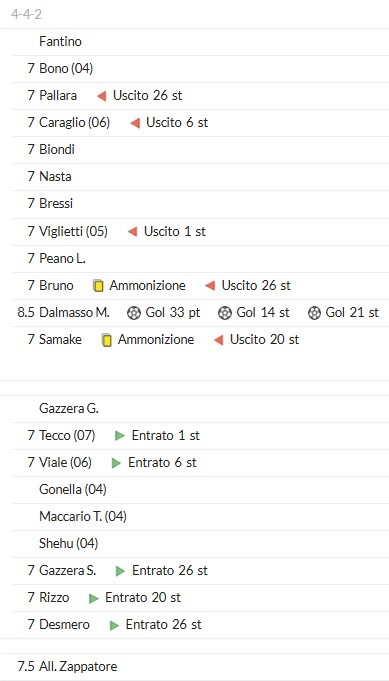
Task: Click the green arrow next to Desmero
Action: (x=114, y=625)
